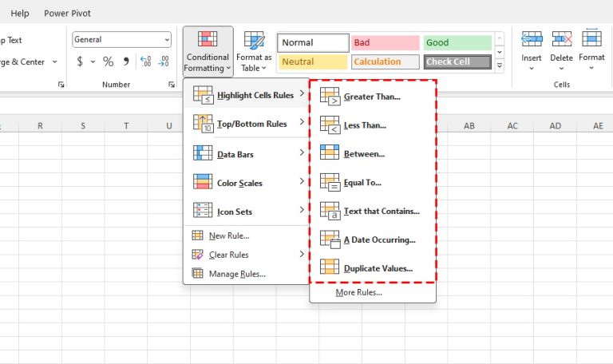Open the Number group dialog launcher
Screen dimensions: 613x364
[172, 85]
